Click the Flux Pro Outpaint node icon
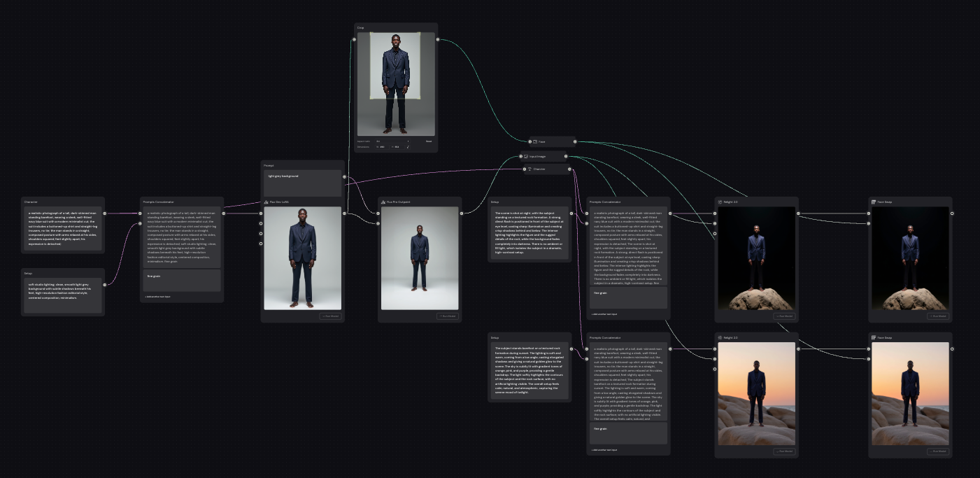Screen dimensions: 980x478 pyautogui.click(x=383, y=202)
